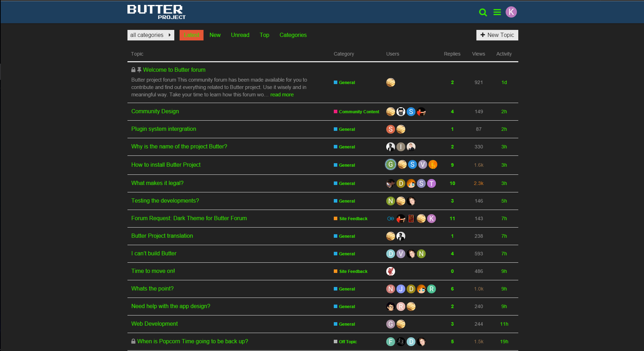The image size is (644, 351).
Task: Click the pin icon beside Welcome to Butter forum
Action: coord(139,70)
